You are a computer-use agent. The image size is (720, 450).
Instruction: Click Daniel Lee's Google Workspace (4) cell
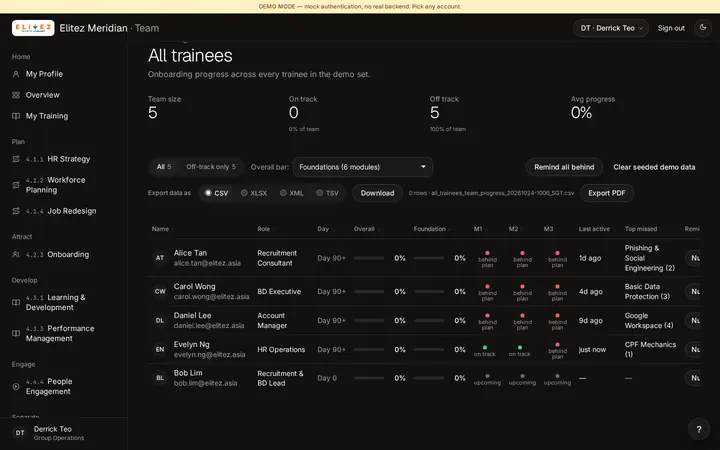pyautogui.click(x=648, y=321)
